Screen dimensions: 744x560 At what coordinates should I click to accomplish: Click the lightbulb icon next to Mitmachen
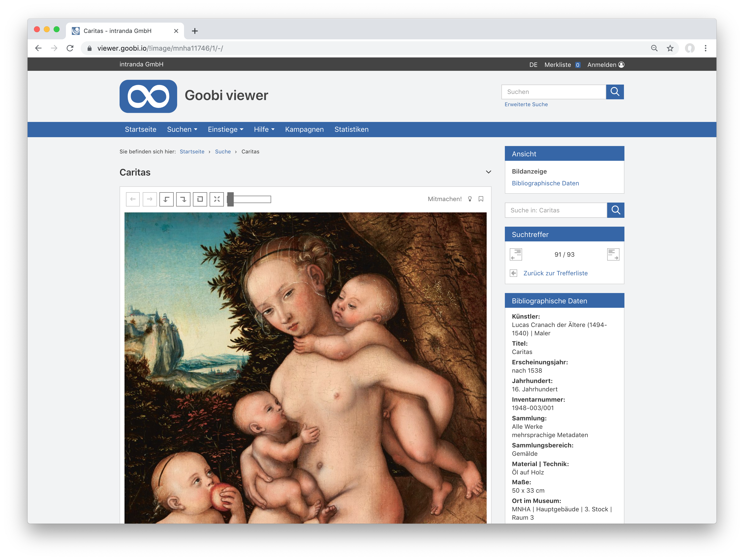[x=470, y=199]
